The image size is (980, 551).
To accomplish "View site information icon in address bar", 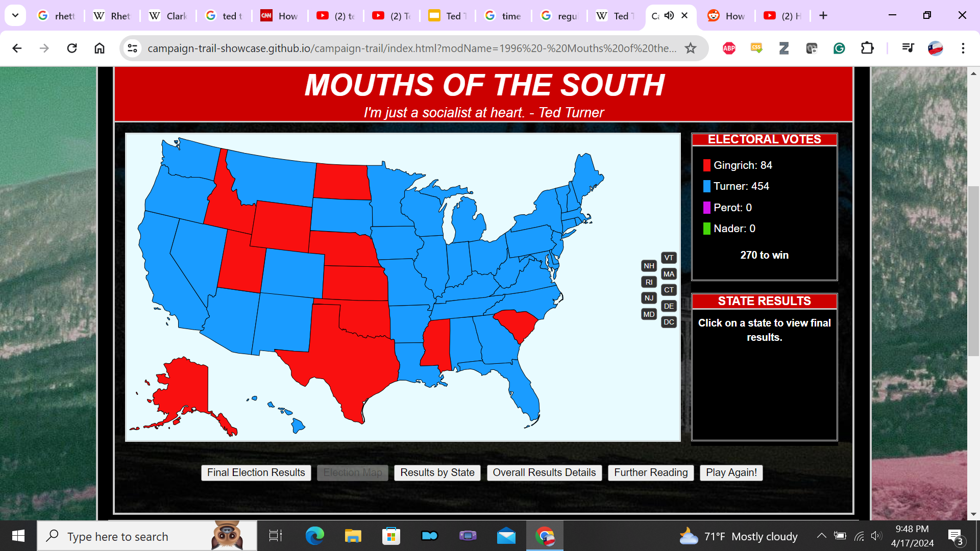I will (133, 48).
